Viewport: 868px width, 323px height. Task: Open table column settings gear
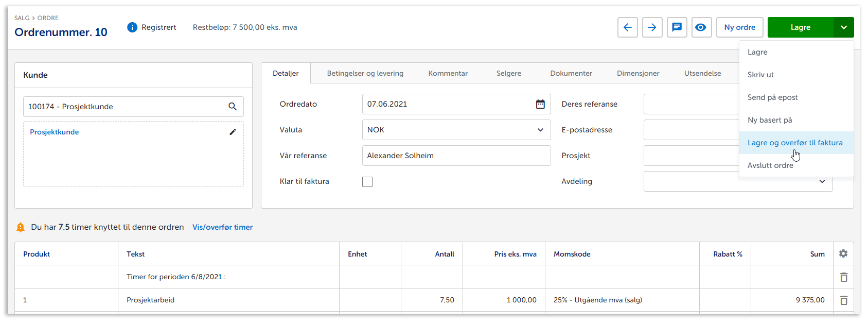tap(843, 253)
